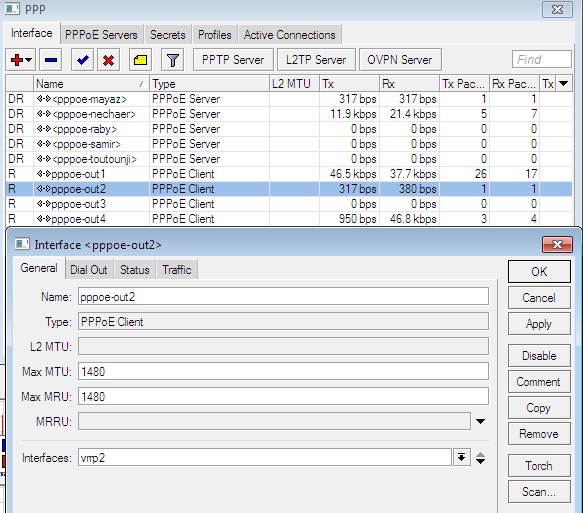Click the Find search box
Image resolution: width=583 pixels, height=513 pixels.
point(542,59)
